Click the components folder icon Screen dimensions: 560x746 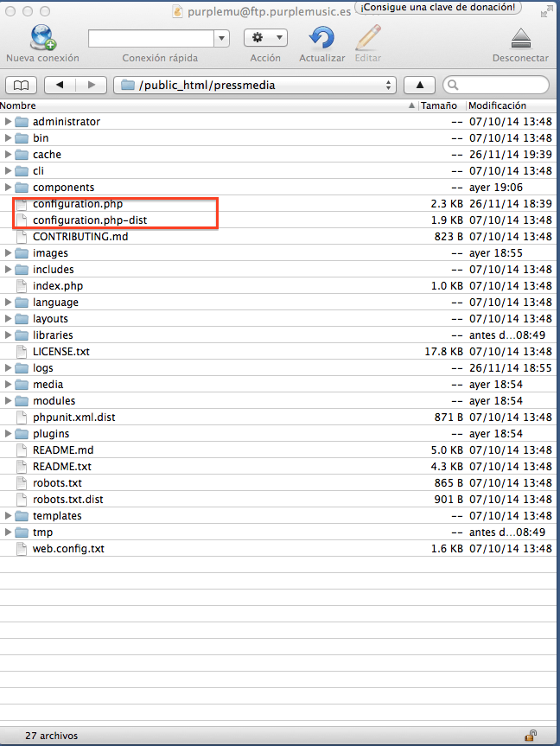[22, 188]
